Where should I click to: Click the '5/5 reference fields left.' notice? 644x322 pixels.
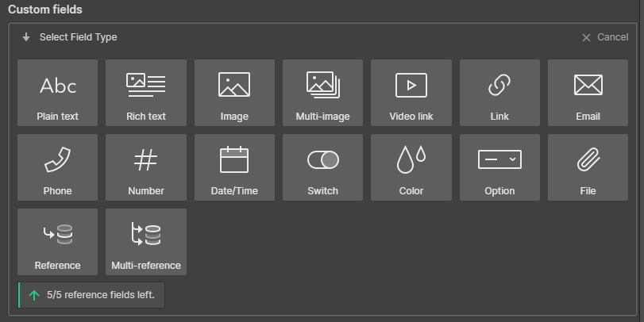[x=91, y=295]
